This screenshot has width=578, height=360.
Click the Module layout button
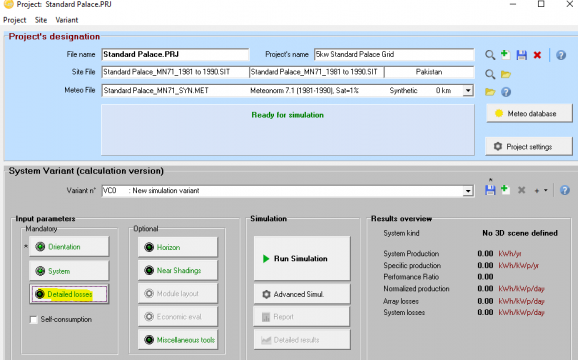point(178,293)
